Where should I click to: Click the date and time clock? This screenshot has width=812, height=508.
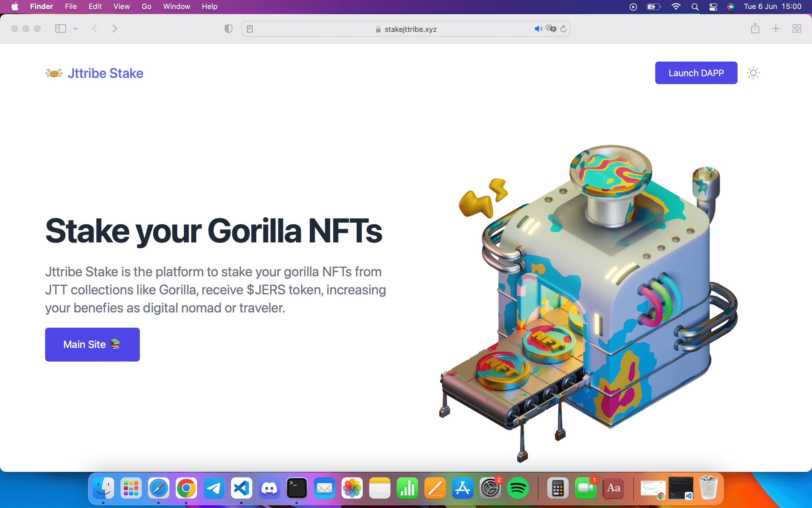click(773, 6)
